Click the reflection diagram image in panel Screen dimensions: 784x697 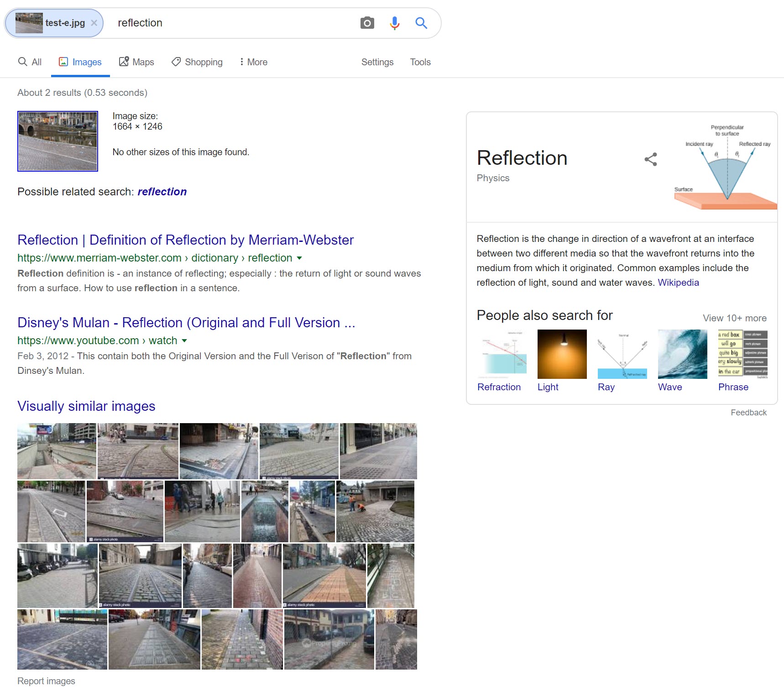(x=726, y=167)
